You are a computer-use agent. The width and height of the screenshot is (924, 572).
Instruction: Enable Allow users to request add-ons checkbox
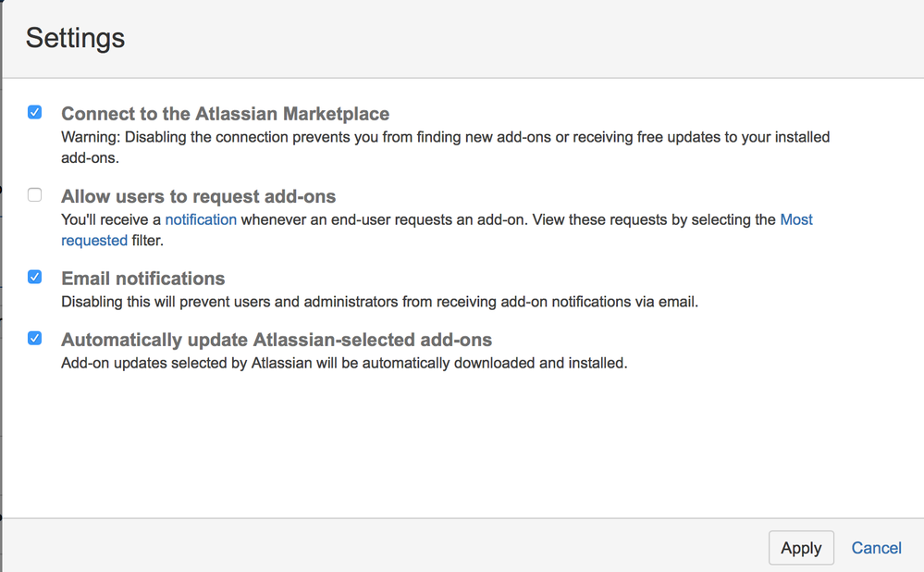35,194
